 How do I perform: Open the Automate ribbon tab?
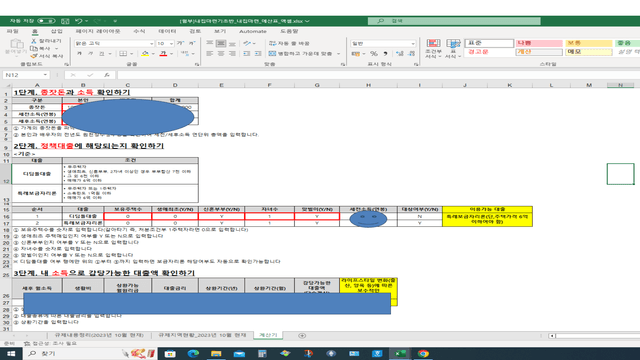pos(253,31)
